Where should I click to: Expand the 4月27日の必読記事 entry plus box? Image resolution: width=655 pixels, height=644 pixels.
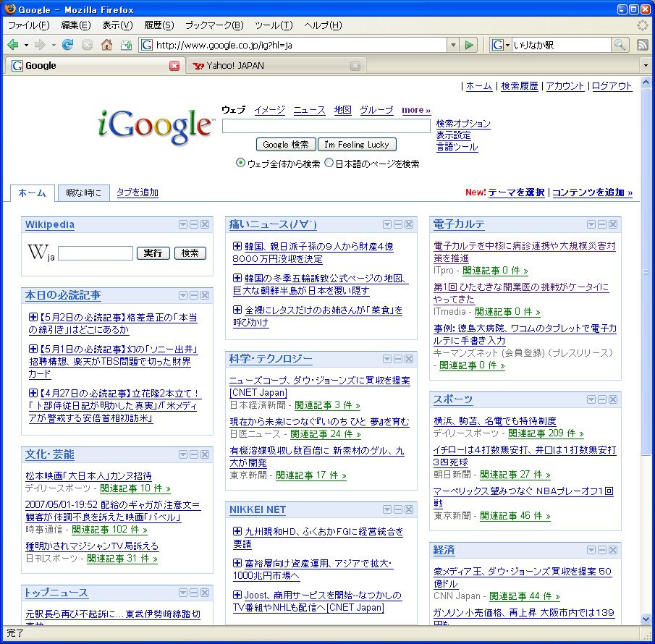pyautogui.click(x=33, y=393)
